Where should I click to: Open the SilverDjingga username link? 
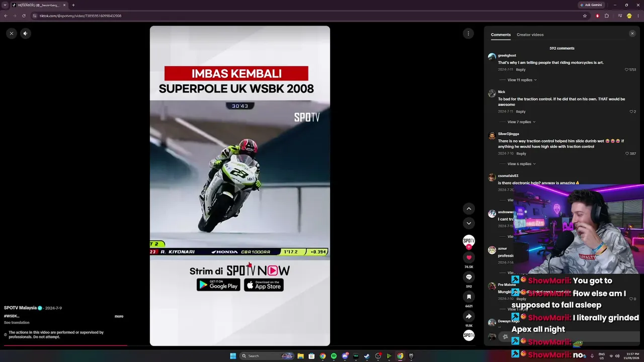(509, 134)
